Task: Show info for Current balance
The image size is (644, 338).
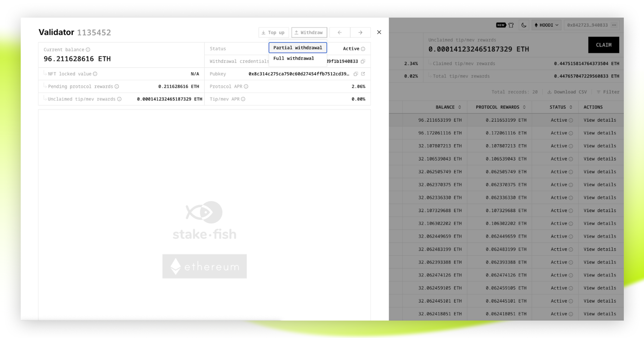Action: click(x=88, y=50)
